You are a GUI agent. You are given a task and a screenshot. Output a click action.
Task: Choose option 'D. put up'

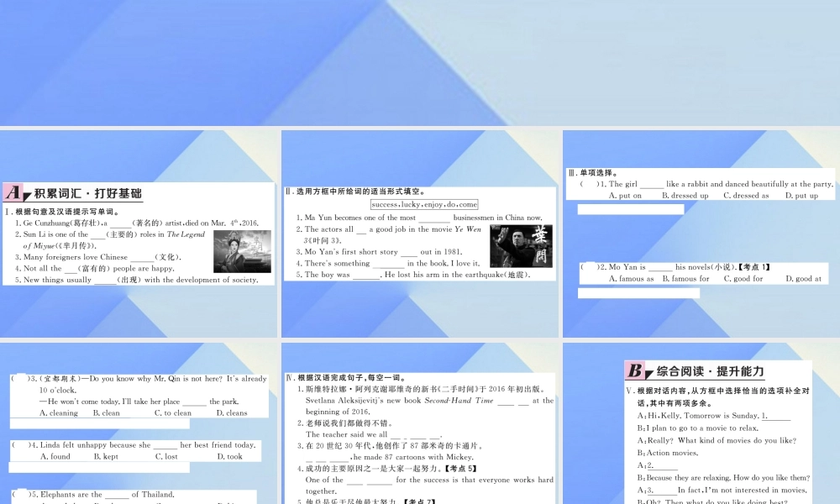802,196
